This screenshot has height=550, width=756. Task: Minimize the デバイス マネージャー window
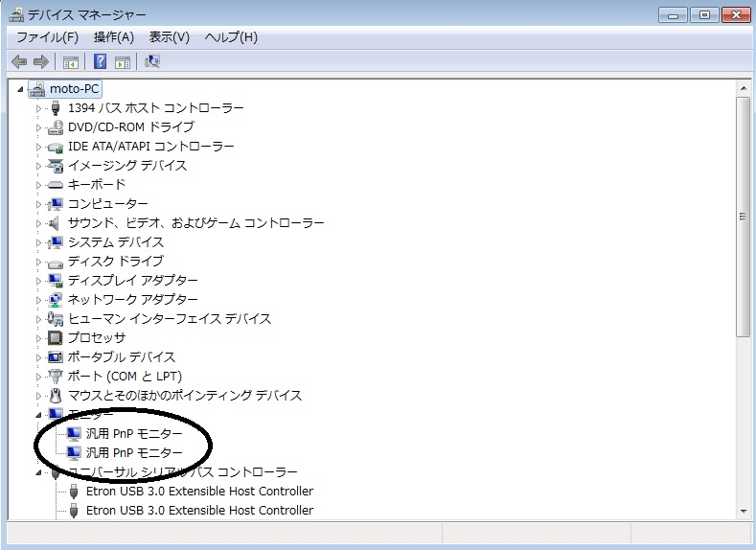tap(673, 15)
